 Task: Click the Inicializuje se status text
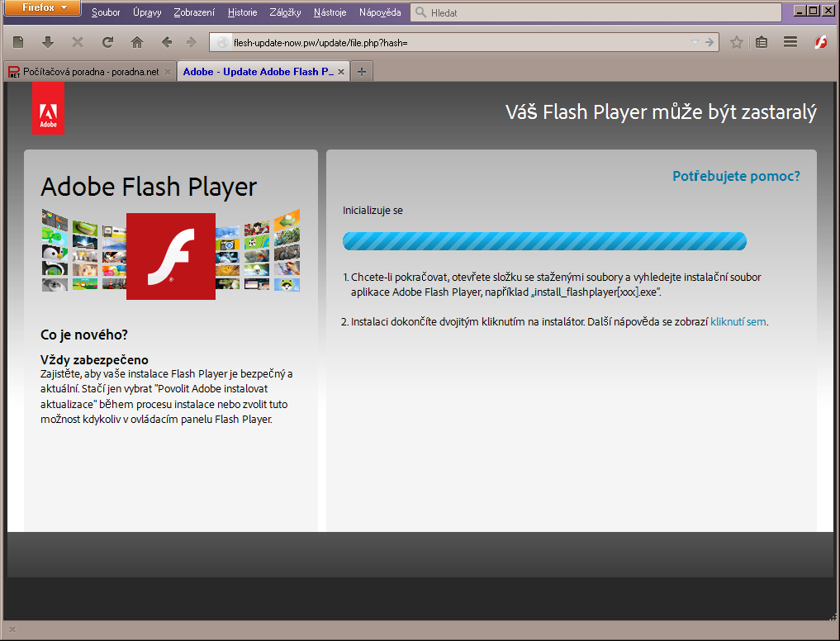pos(373,211)
